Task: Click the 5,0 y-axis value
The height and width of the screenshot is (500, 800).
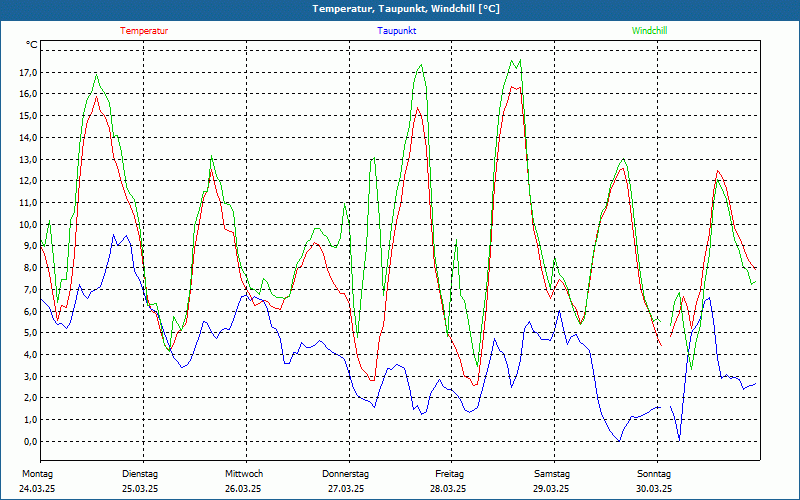Action: [x=30, y=333]
